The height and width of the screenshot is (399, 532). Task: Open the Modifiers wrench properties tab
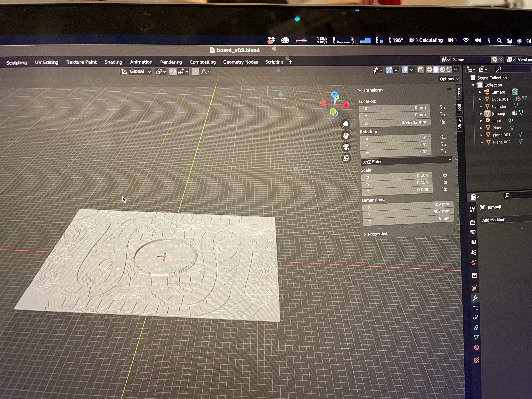(475, 298)
